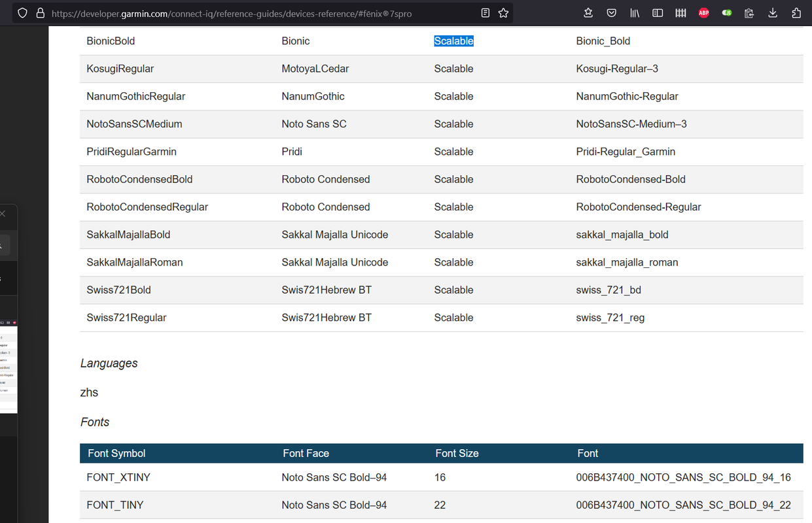Screen dimensions: 812x523
Task: Click the URL address field
Action: (x=262, y=13)
